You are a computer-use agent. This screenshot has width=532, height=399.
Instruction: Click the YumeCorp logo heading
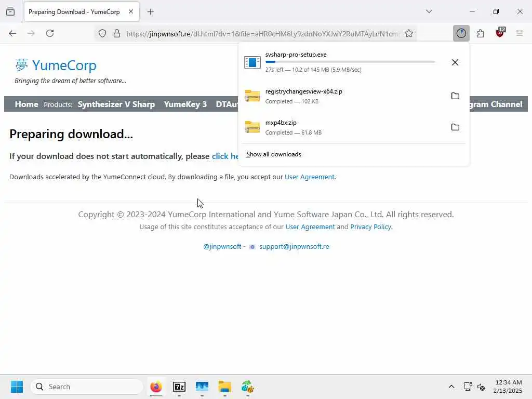click(x=56, y=65)
